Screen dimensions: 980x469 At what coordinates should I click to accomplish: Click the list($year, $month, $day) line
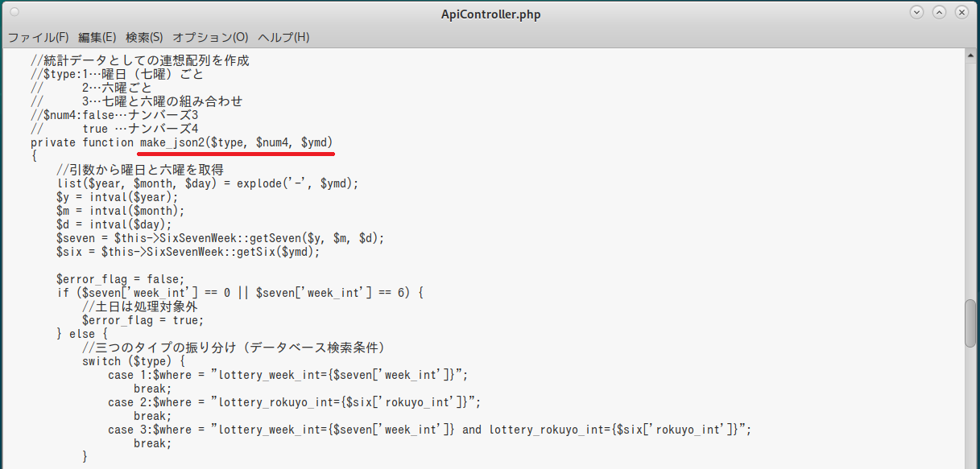(x=207, y=183)
